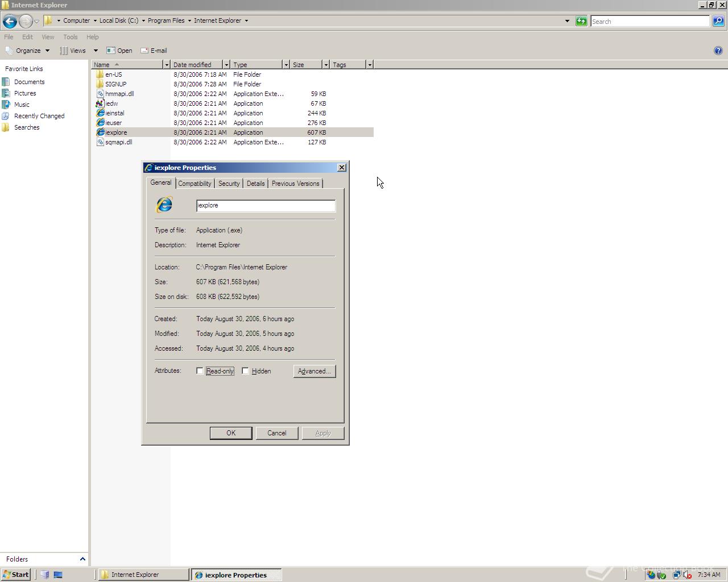
Task: Select the iexplore application icon in list
Action: click(100, 132)
